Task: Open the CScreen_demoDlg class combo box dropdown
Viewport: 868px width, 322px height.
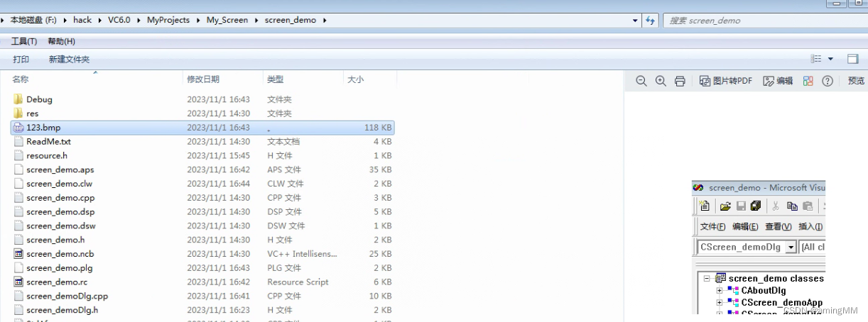Action: pyautogui.click(x=791, y=247)
